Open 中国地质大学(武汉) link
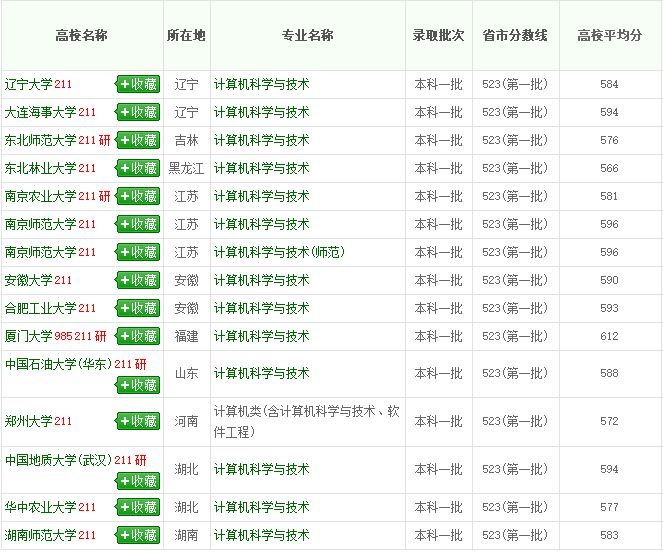 58,460
